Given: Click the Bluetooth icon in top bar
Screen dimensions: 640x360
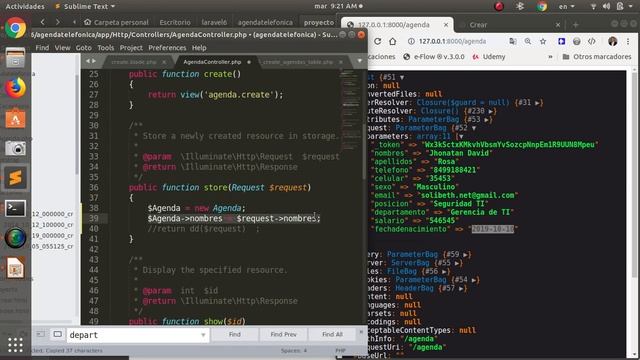Looking at the screenshot, I should point(520,6).
